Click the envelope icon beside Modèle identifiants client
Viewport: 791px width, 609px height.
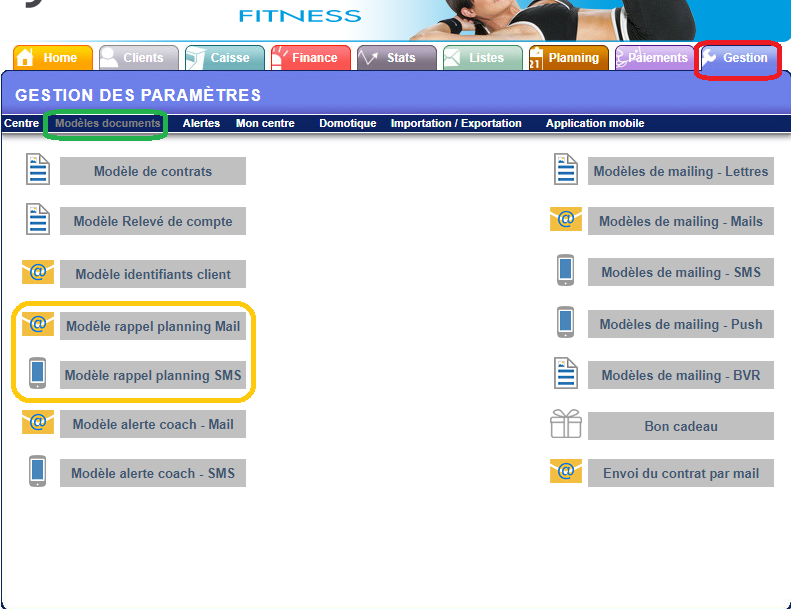[x=38, y=272]
